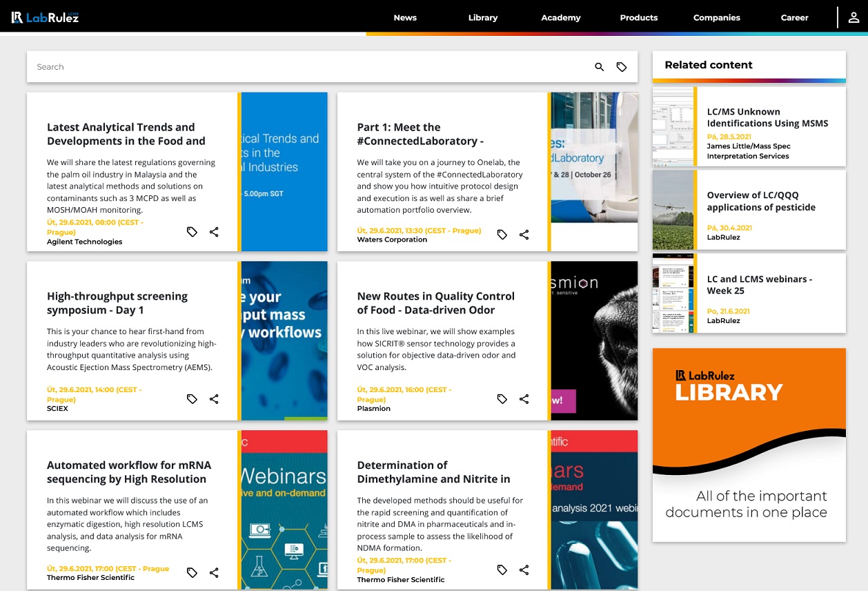Share the Waters Corporation webinar card
This screenshot has height=591, width=868.
524,235
